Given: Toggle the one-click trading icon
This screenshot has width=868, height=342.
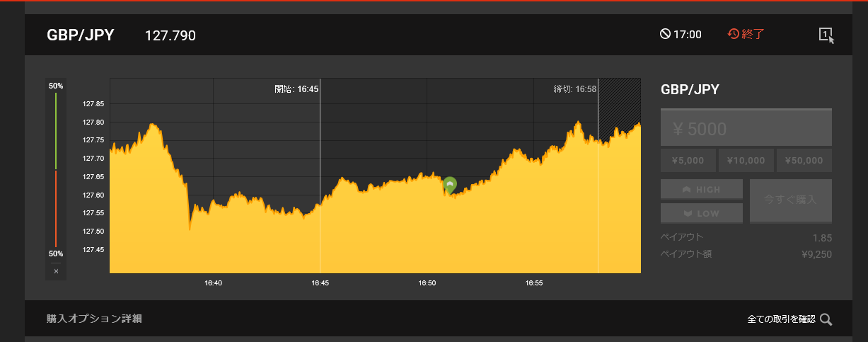Looking at the screenshot, I should pyautogui.click(x=826, y=35).
